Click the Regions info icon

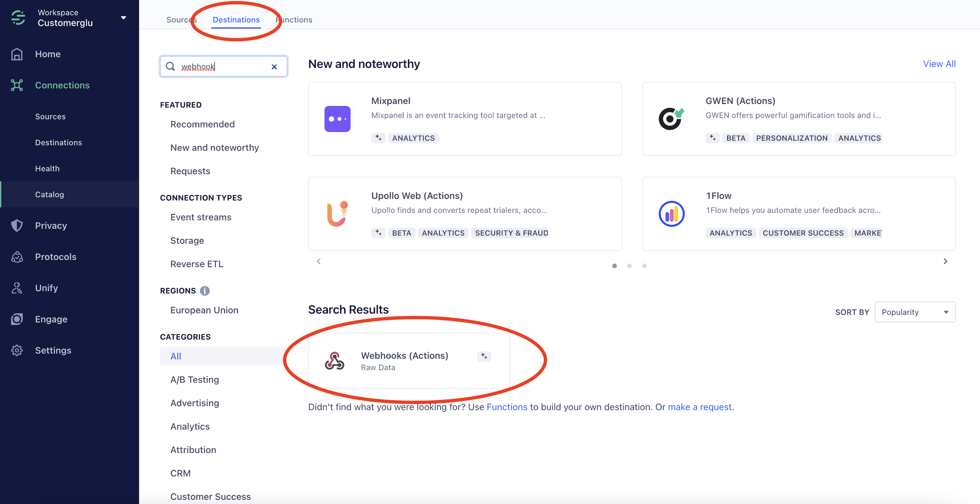[x=205, y=291]
